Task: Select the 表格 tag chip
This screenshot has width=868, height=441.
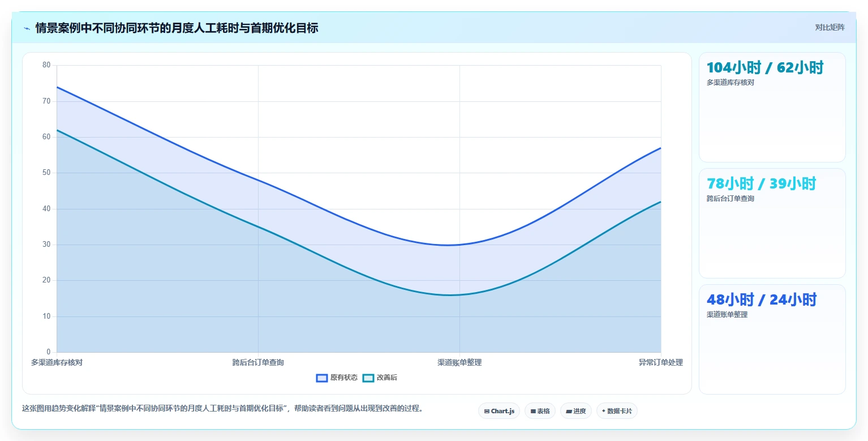Action: click(x=540, y=411)
